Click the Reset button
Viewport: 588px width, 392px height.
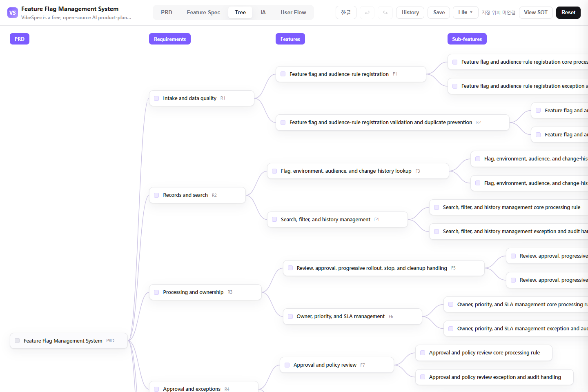(568, 13)
